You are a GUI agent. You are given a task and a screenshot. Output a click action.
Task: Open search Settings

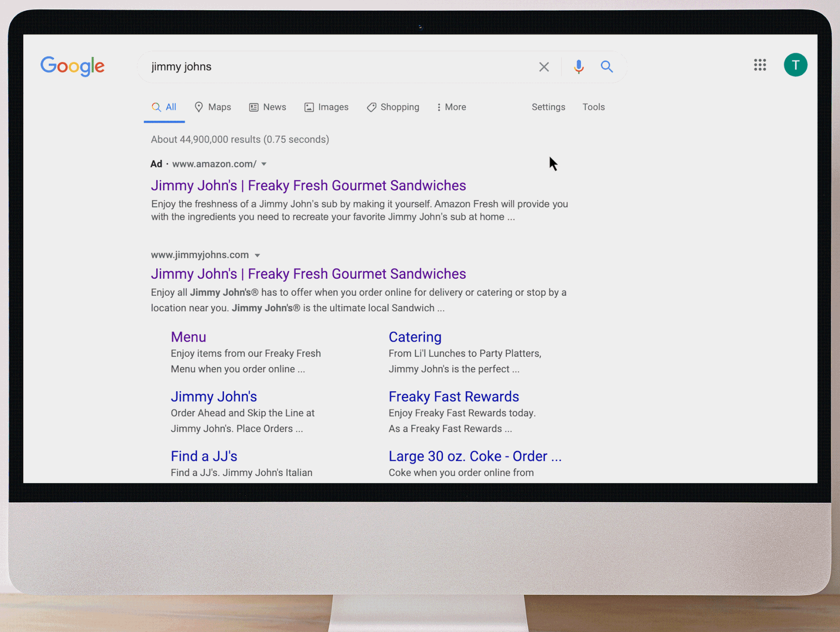click(x=548, y=107)
